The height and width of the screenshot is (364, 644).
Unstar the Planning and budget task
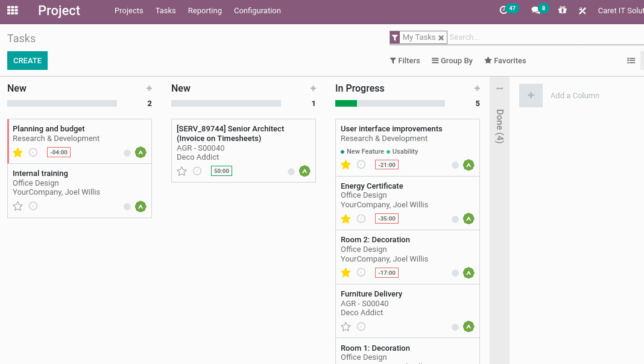(x=17, y=152)
